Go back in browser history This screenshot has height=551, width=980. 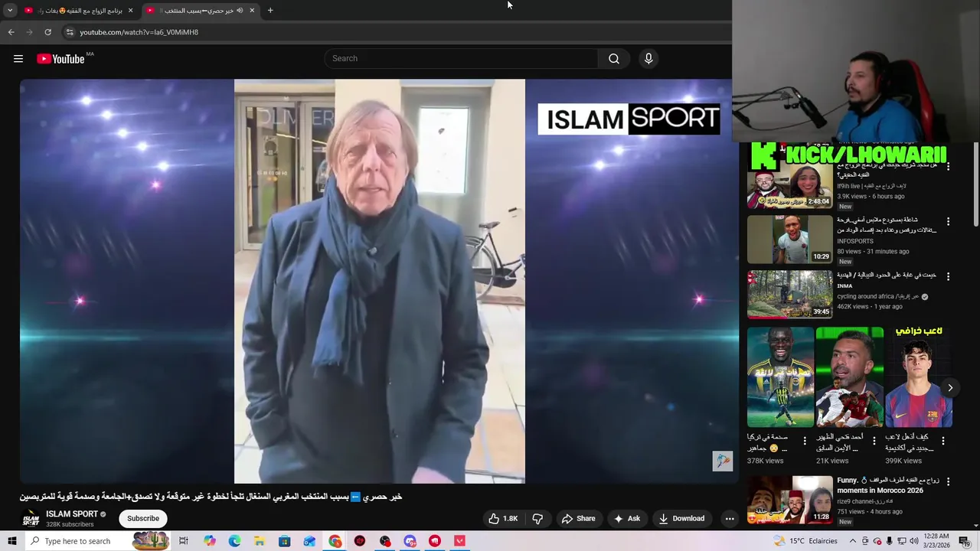pyautogui.click(x=11, y=32)
